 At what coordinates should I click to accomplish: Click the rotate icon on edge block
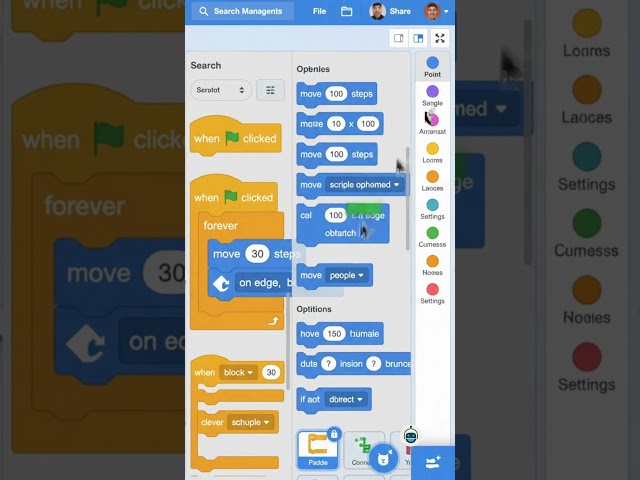[x=221, y=284]
